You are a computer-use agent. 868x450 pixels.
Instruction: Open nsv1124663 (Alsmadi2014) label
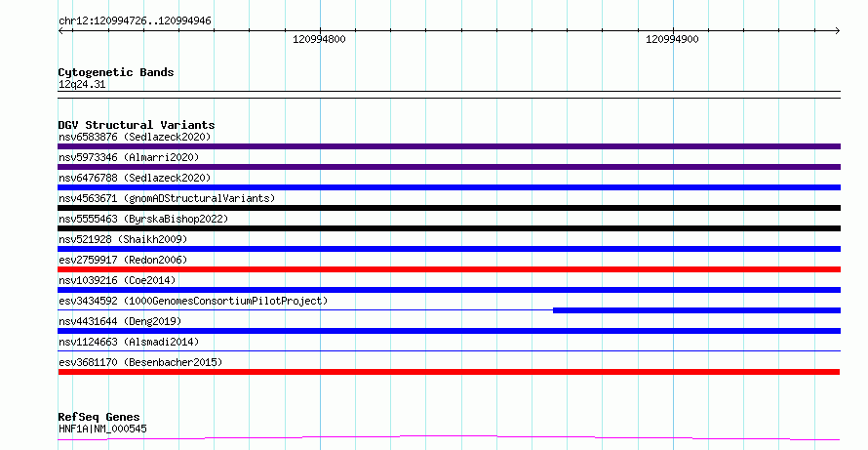(x=129, y=342)
